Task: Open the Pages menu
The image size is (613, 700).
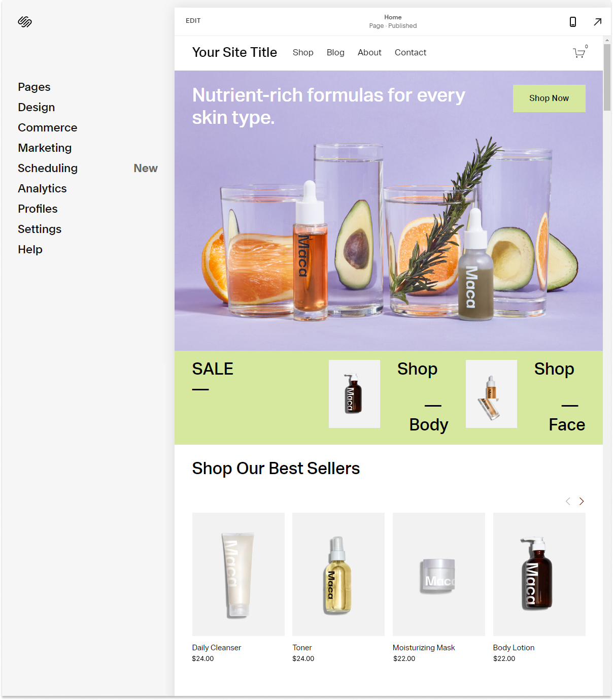Action: [x=34, y=87]
